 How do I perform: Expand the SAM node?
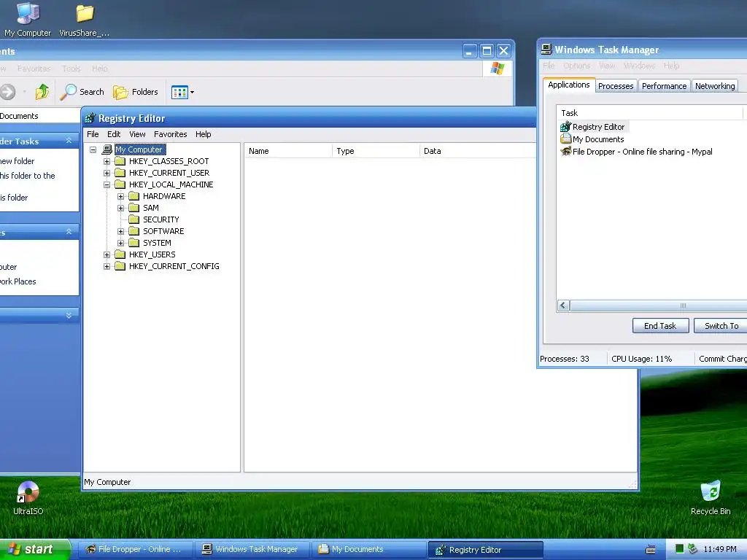pos(121,208)
